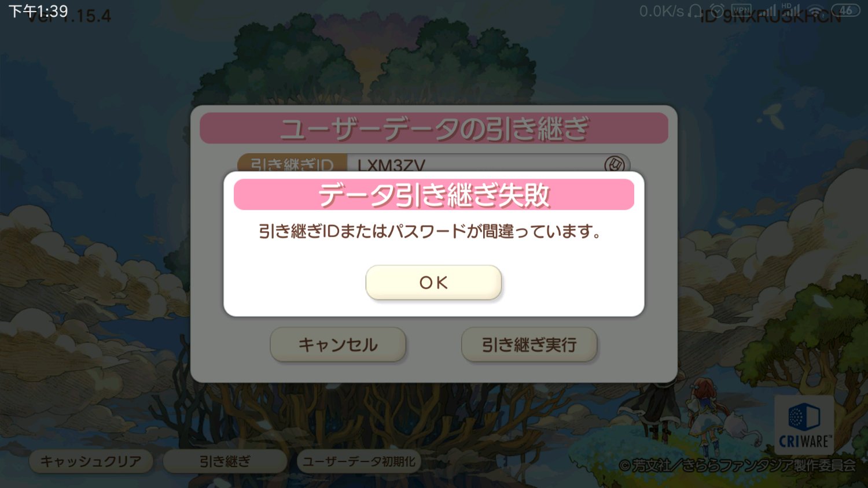This screenshot has height=488, width=868.
Task: Click the ユーザーデータ初期化 button
Action: click(359, 461)
